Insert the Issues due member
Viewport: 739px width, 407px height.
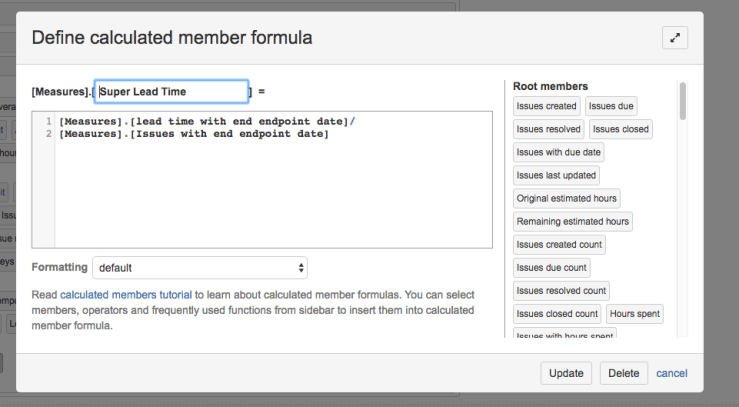pyautogui.click(x=610, y=106)
